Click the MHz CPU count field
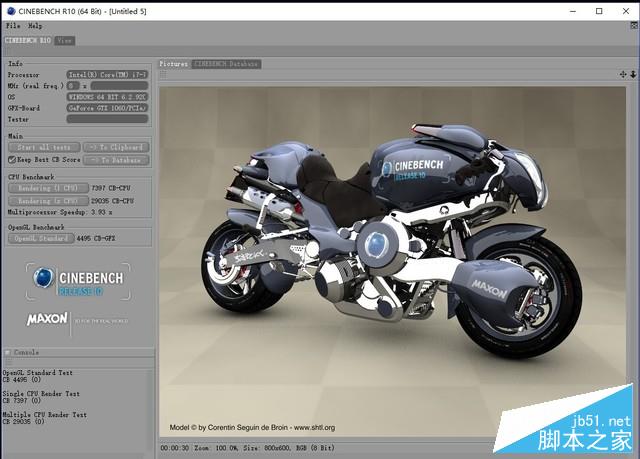This screenshot has width=640, height=459. point(73,86)
